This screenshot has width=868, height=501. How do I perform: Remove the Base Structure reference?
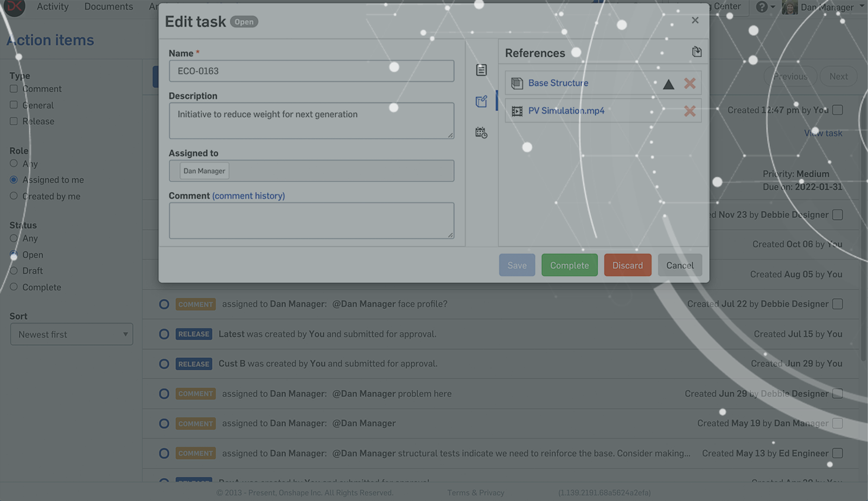tap(690, 84)
